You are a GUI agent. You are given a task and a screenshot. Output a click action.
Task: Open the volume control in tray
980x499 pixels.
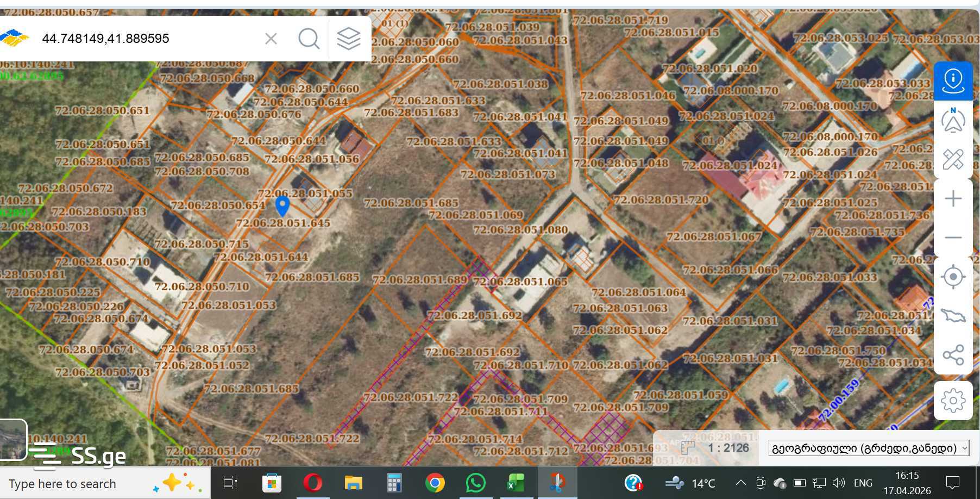point(839,483)
